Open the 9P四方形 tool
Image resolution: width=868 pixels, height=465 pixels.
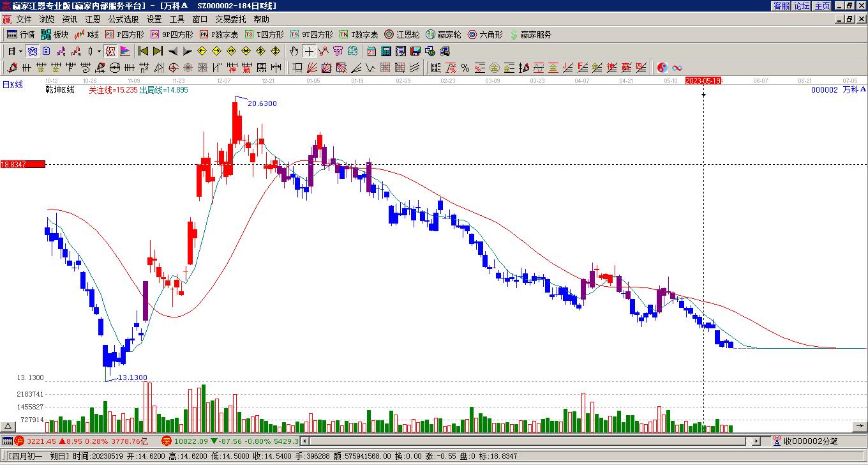pos(171,34)
